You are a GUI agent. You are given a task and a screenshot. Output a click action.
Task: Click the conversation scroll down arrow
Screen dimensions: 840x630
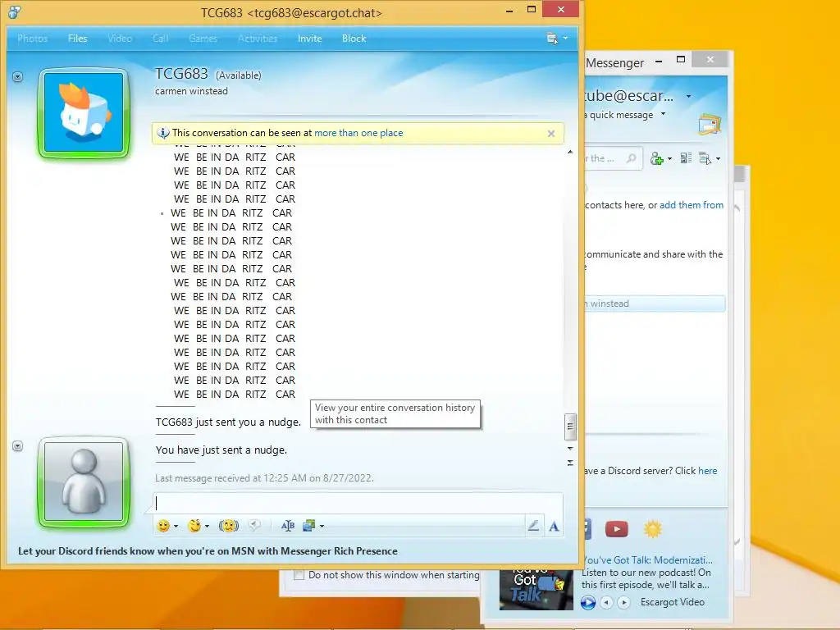pyautogui.click(x=570, y=449)
